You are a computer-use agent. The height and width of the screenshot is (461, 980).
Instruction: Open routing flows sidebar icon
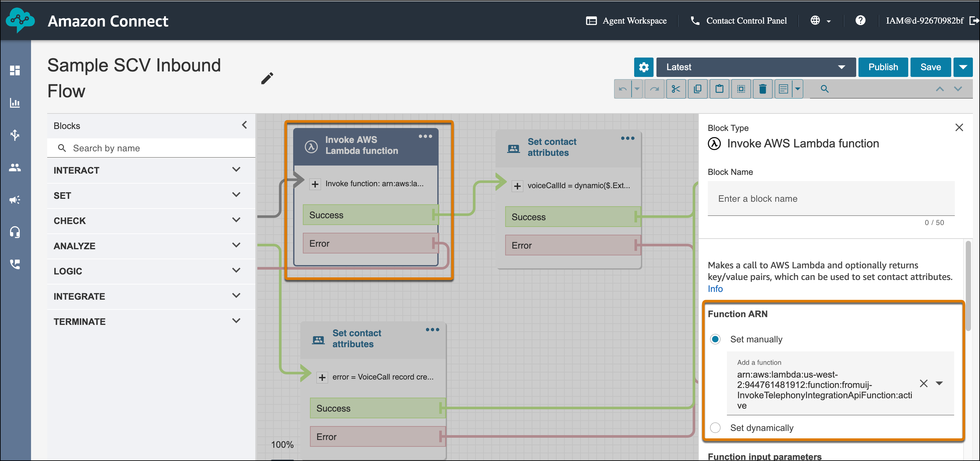pyautogui.click(x=15, y=135)
